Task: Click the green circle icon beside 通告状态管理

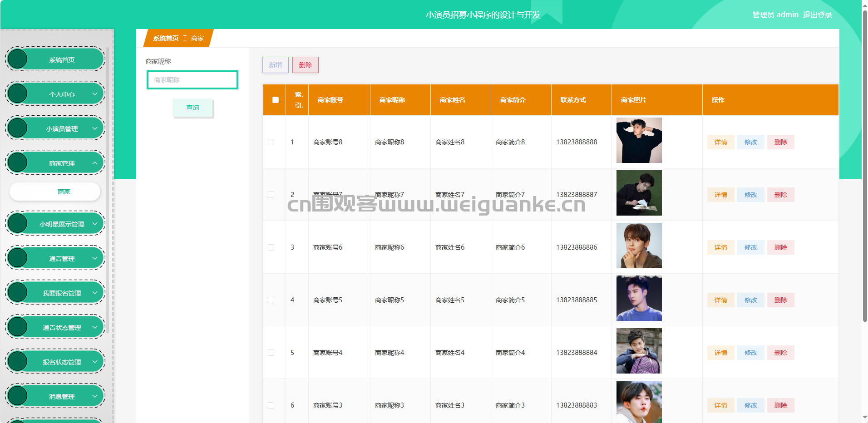Action: 18,327
